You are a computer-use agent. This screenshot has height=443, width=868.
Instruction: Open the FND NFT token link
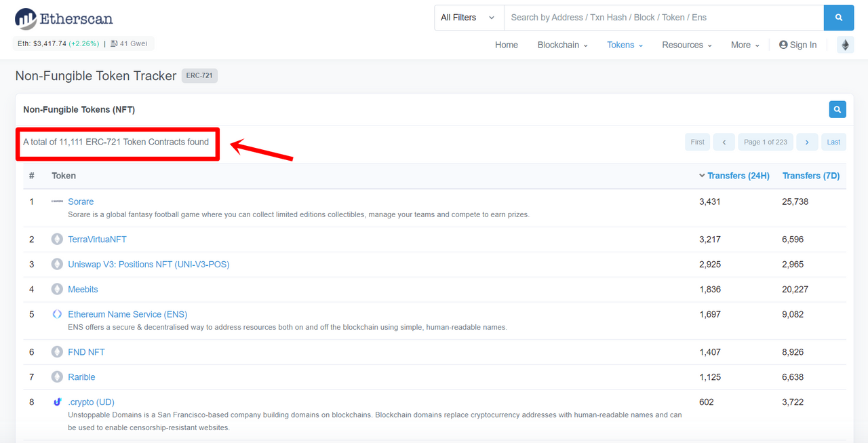(x=86, y=352)
